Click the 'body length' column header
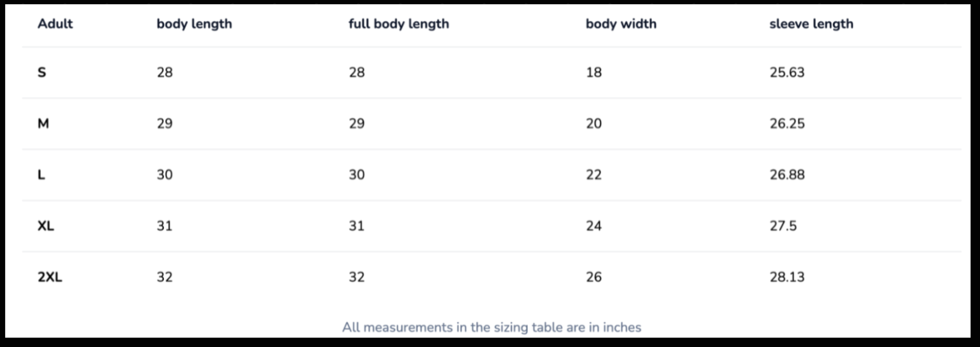 click(194, 24)
